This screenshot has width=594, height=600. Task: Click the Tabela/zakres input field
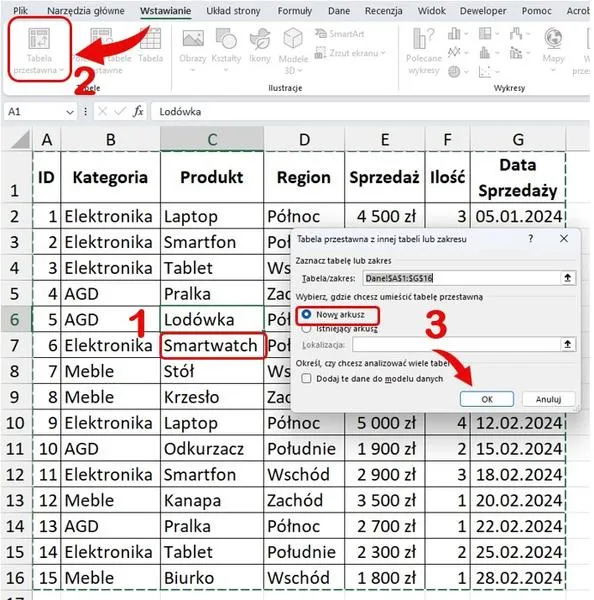tap(461, 278)
